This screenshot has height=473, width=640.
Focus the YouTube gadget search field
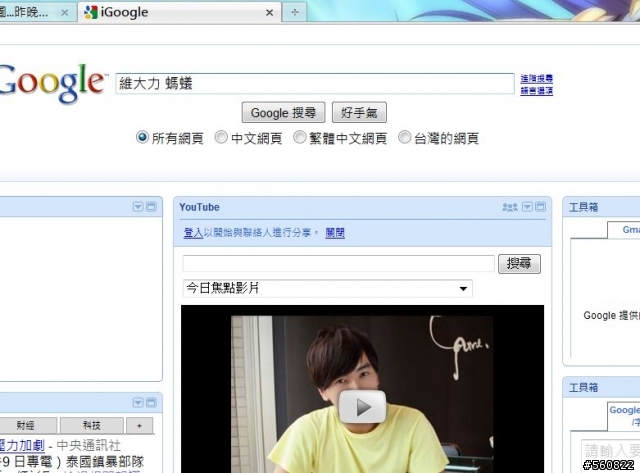point(339,263)
